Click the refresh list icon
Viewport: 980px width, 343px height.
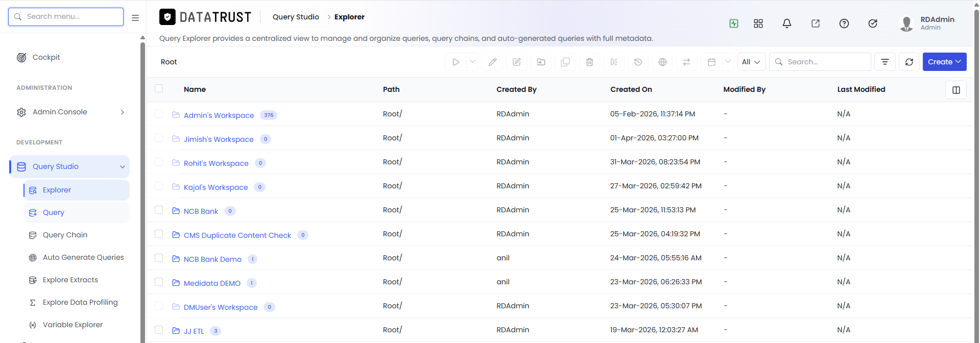[x=909, y=62]
